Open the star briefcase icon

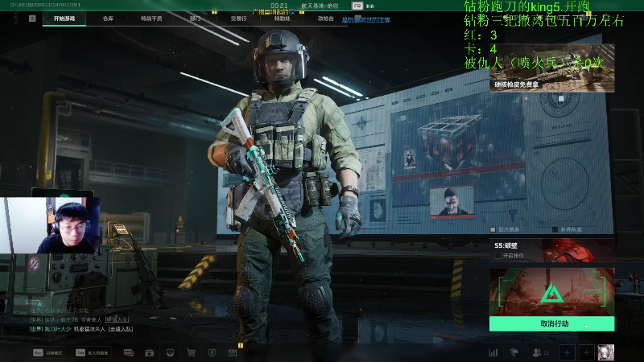tap(150, 352)
